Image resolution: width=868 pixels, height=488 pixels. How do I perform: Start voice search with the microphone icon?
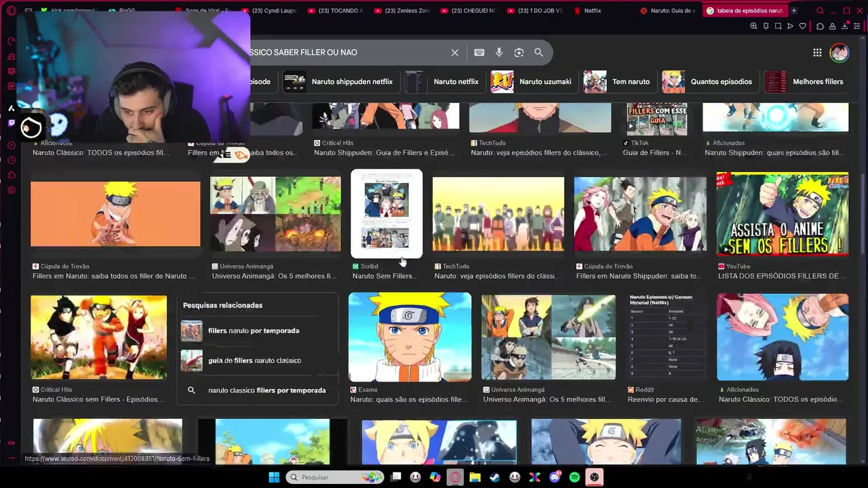point(499,52)
